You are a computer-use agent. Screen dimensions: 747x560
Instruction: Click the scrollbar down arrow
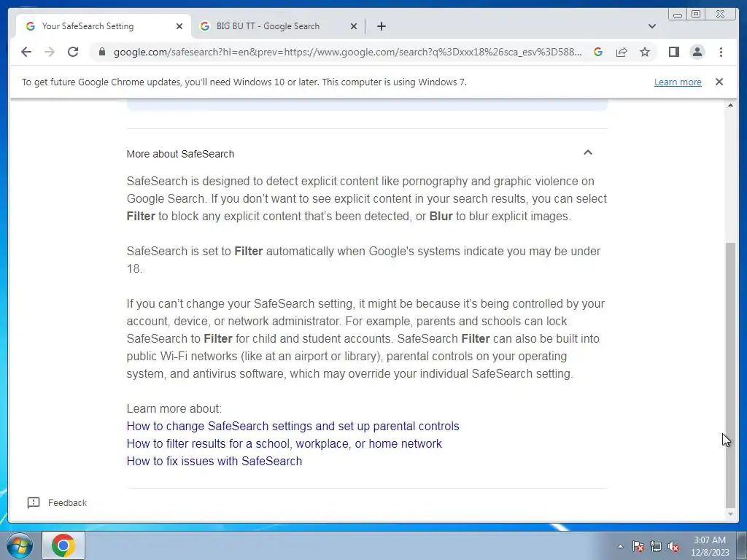click(729, 514)
